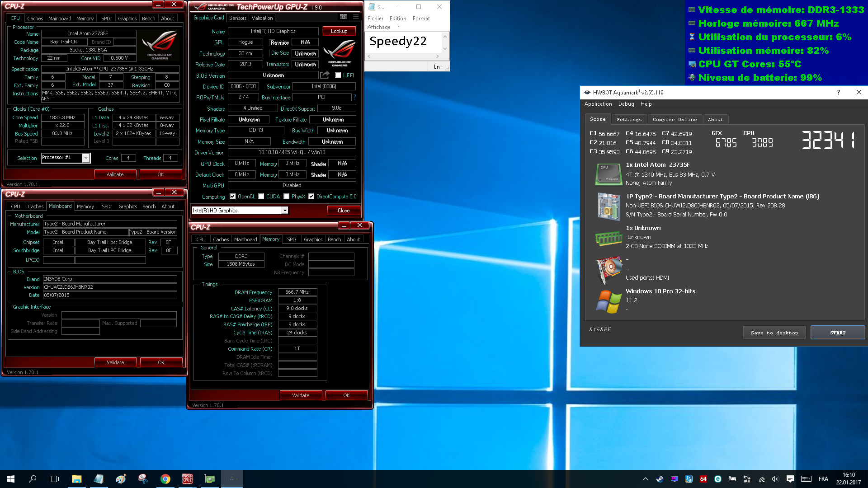The image size is (868, 488).
Task: Click Save to desktop button
Action: 774,333
